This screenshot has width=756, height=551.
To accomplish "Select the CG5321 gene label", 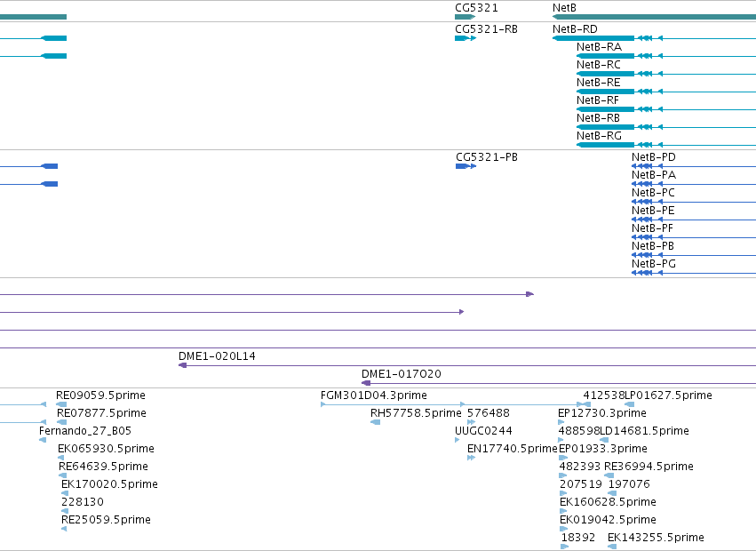I will coord(476,8).
